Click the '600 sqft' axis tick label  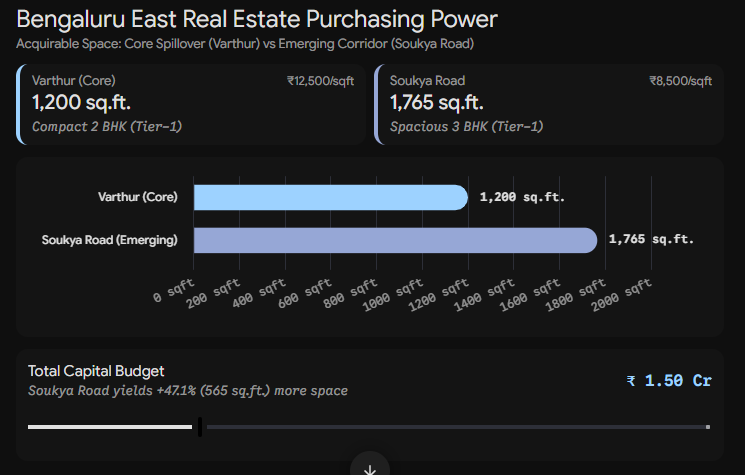(x=305, y=294)
